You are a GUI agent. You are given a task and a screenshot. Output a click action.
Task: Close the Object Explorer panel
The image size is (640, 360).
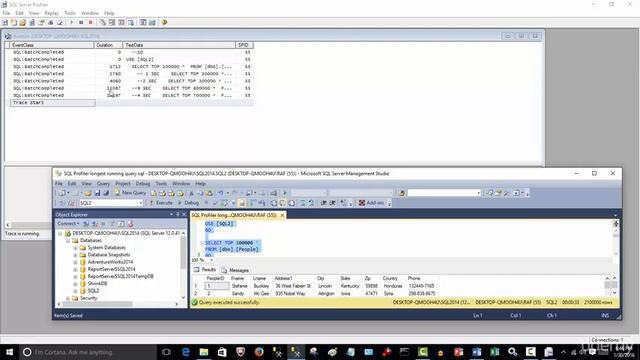tap(184, 214)
